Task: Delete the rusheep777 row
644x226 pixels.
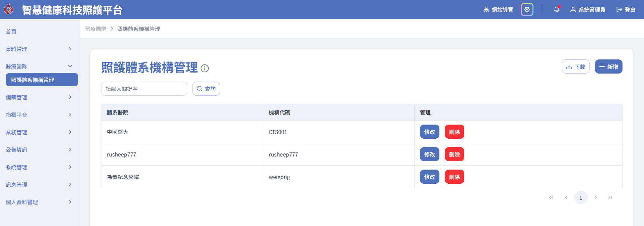Action: (x=454, y=154)
